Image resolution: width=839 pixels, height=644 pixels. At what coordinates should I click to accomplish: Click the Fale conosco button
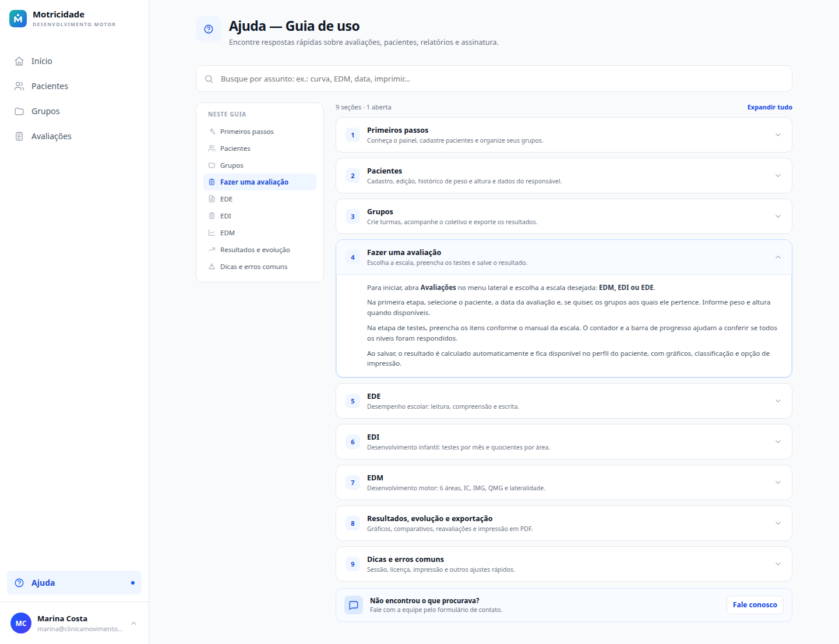755,605
